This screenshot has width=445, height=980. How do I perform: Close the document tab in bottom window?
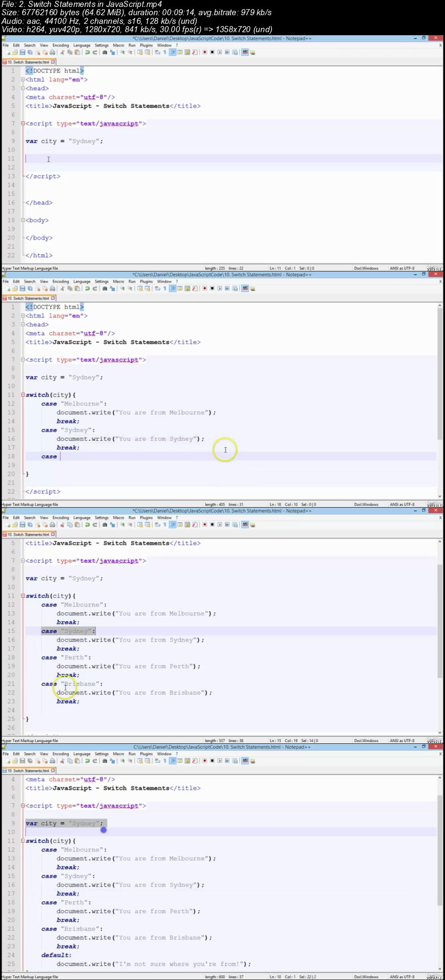click(x=53, y=771)
